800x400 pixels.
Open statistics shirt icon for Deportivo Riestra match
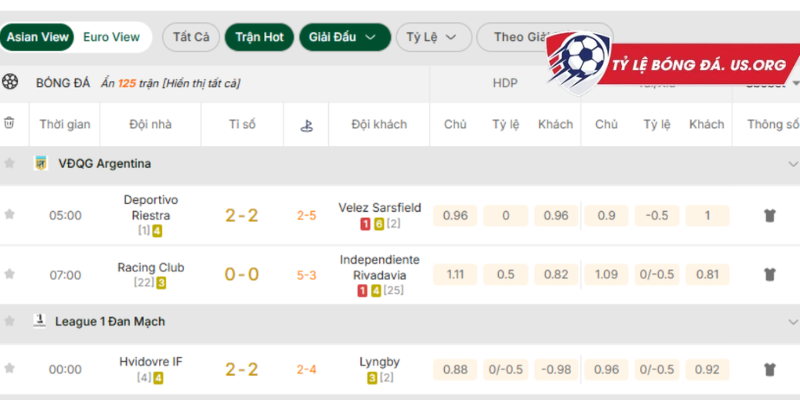tap(769, 215)
